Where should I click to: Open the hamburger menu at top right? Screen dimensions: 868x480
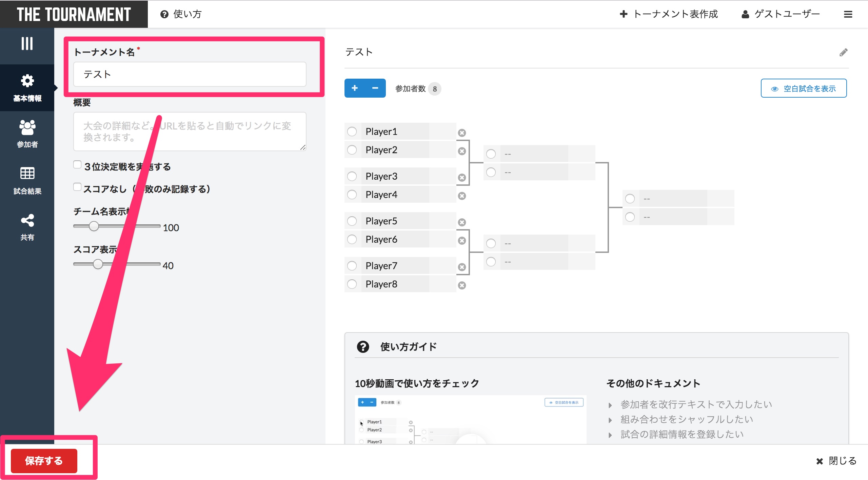pyautogui.click(x=848, y=14)
